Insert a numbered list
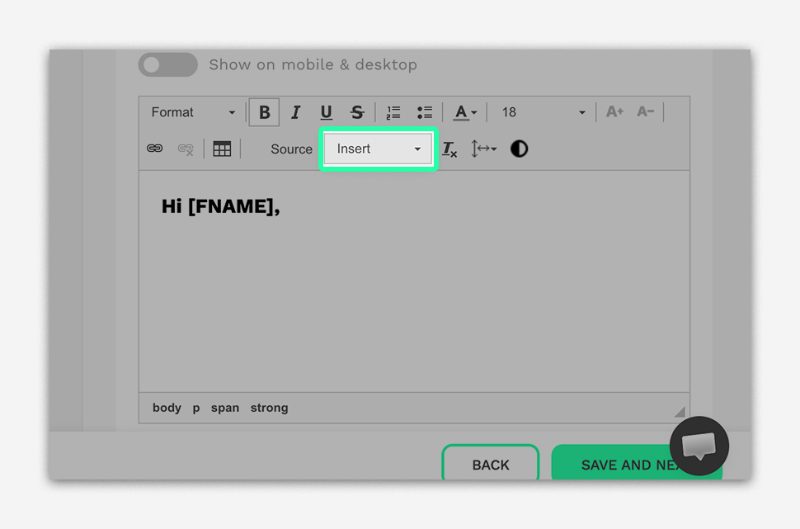800x529 pixels. coord(393,113)
